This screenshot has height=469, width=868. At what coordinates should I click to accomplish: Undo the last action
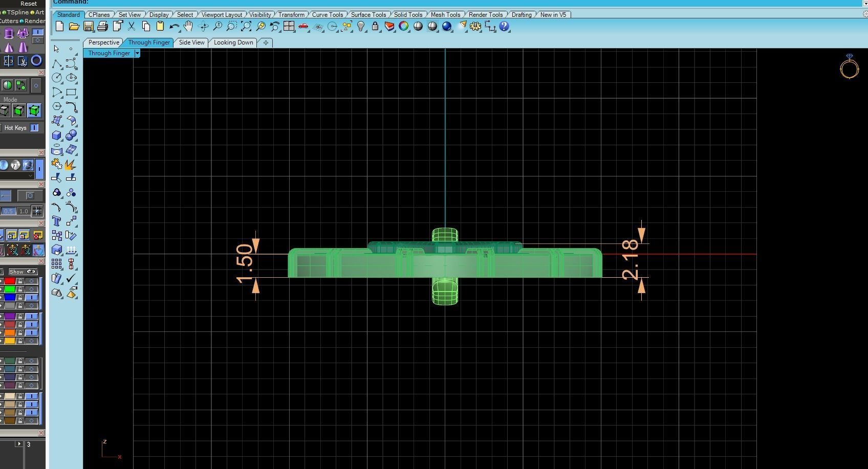(175, 27)
